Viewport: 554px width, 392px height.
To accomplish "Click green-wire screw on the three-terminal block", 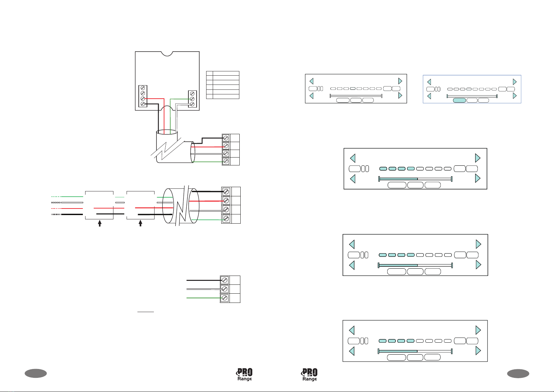I will coord(225,298).
